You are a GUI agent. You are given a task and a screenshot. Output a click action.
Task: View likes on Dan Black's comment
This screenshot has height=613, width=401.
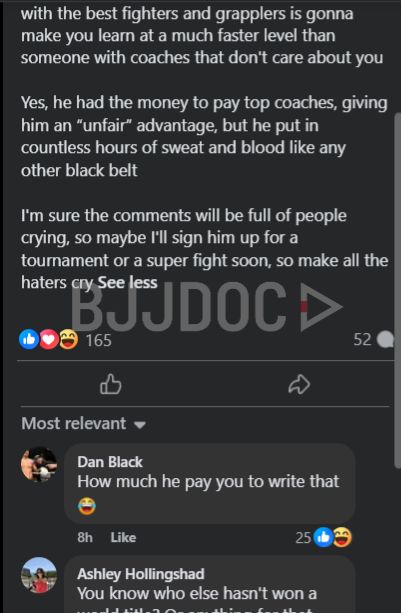click(323, 537)
